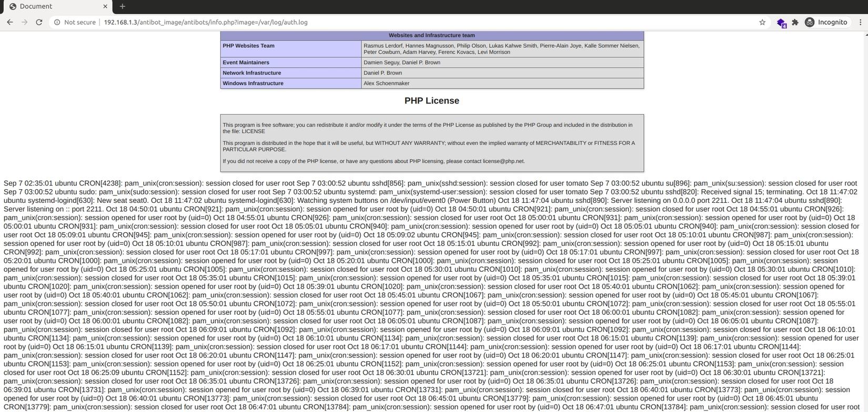868x412 pixels.
Task: Click the "PHP License" heading
Action: tap(432, 100)
